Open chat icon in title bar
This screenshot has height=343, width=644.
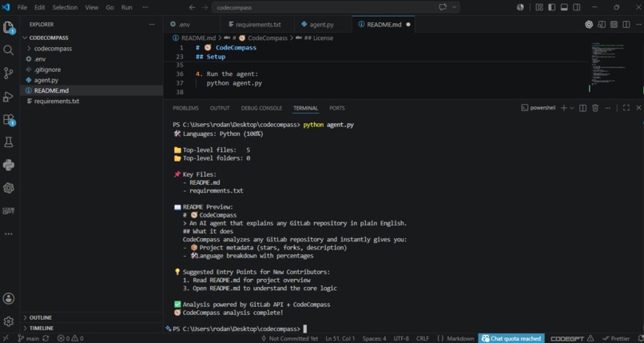(443, 7)
